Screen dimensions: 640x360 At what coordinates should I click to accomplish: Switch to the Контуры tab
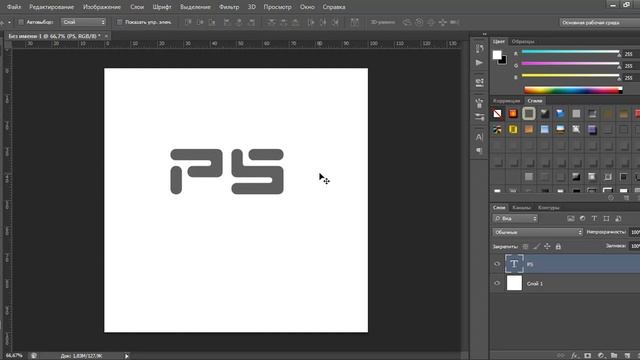coord(549,208)
